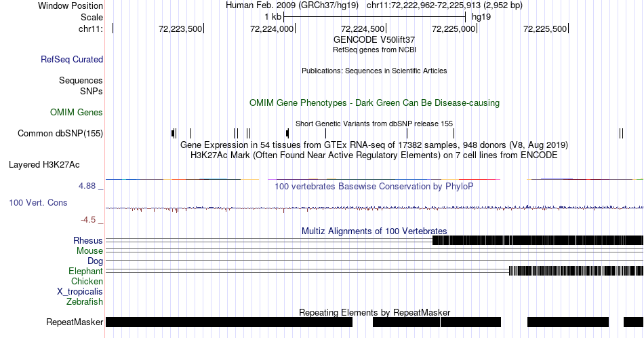This screenshot has height=338, width=644.
Task: Click the Scale label
Action: [x=92, y=17]
